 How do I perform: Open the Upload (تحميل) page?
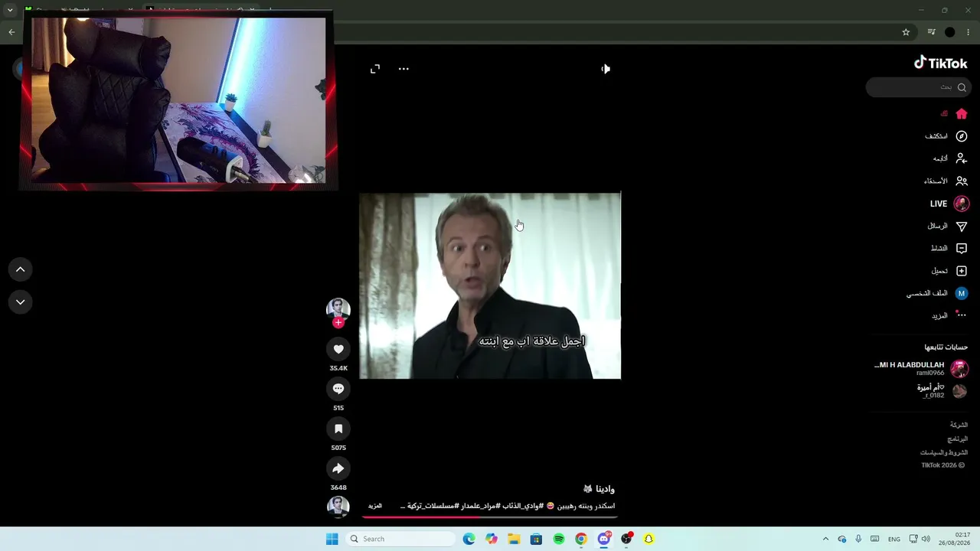click(x=949, y=271)
